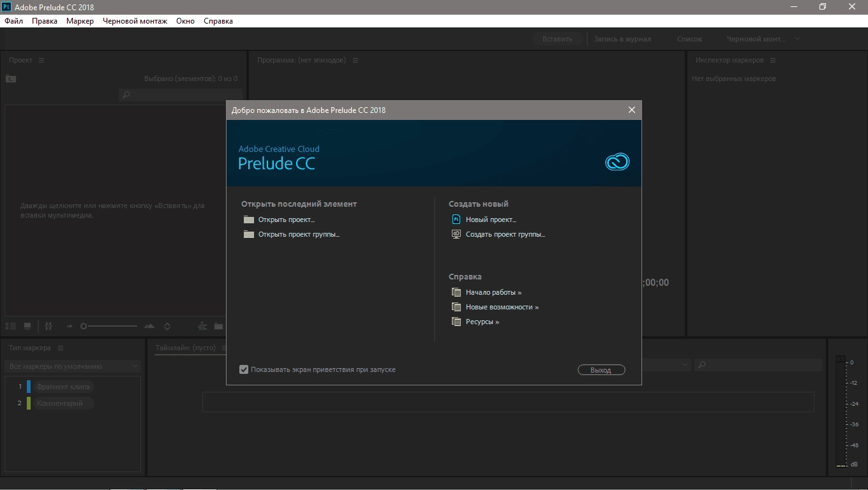
Task: Click the braces icon in Проект panel
Action: (49, 326)
